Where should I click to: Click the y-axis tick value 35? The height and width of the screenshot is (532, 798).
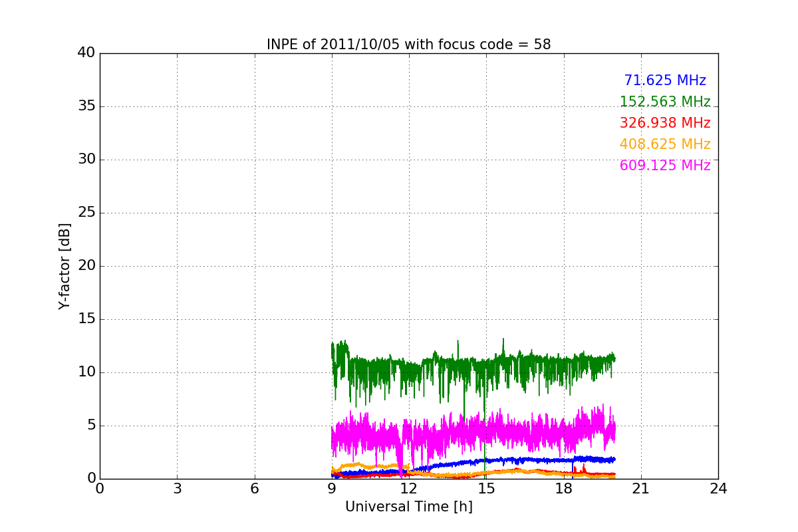click(x=86, y=106)
